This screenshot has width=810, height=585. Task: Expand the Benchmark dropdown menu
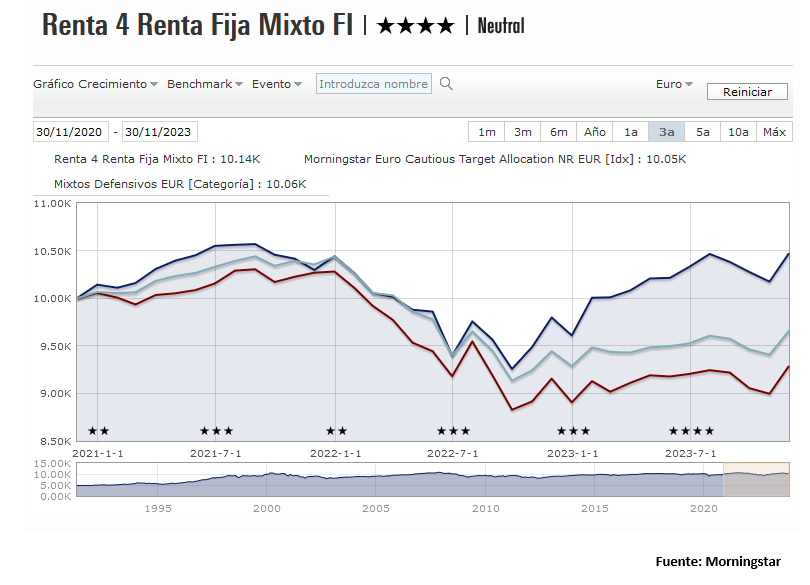click(x=205, y=84)
